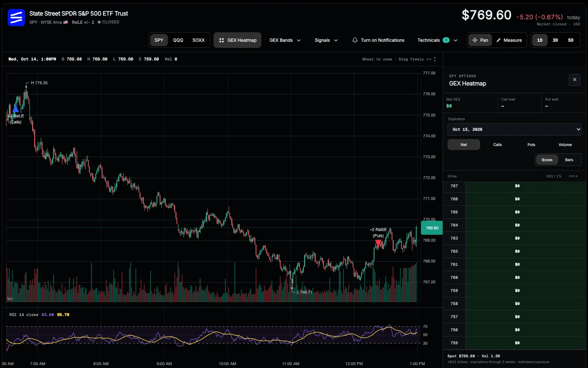Activate the Pan tool button
Viewport: 588px width, 368px height.
[480, 40]
